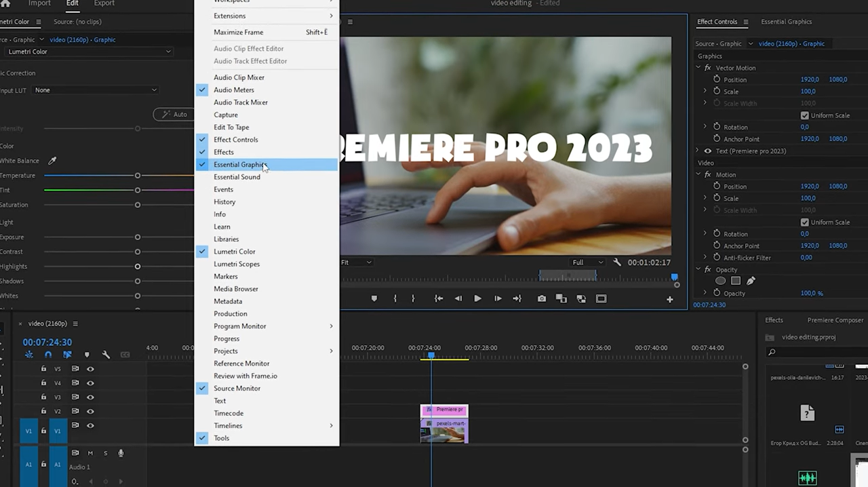Toggle V3 track output eye

90,397
